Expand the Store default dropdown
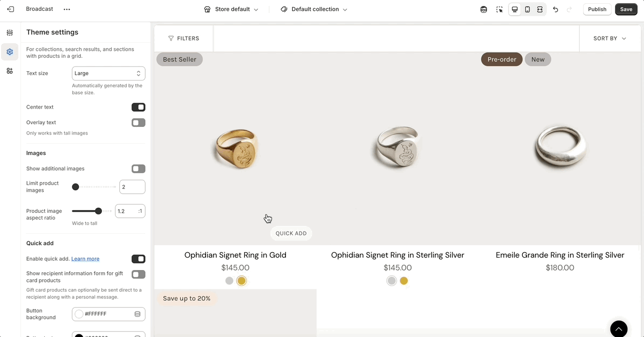 [x=231, y=9]
